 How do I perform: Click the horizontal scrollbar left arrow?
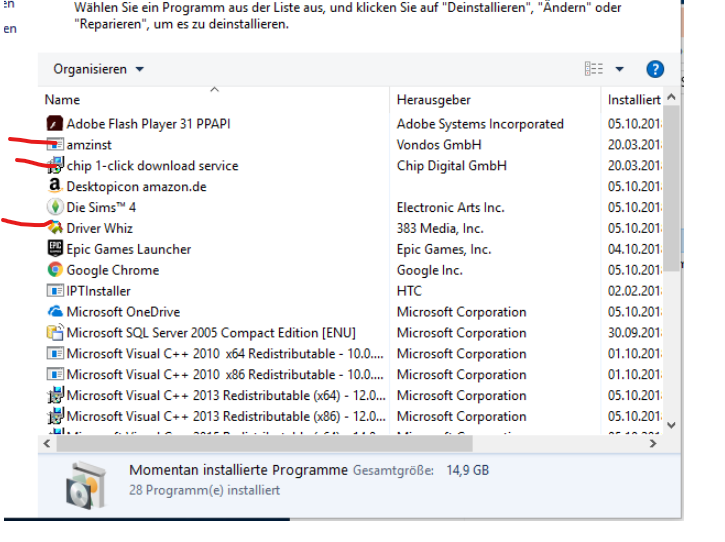click(47, 443)
